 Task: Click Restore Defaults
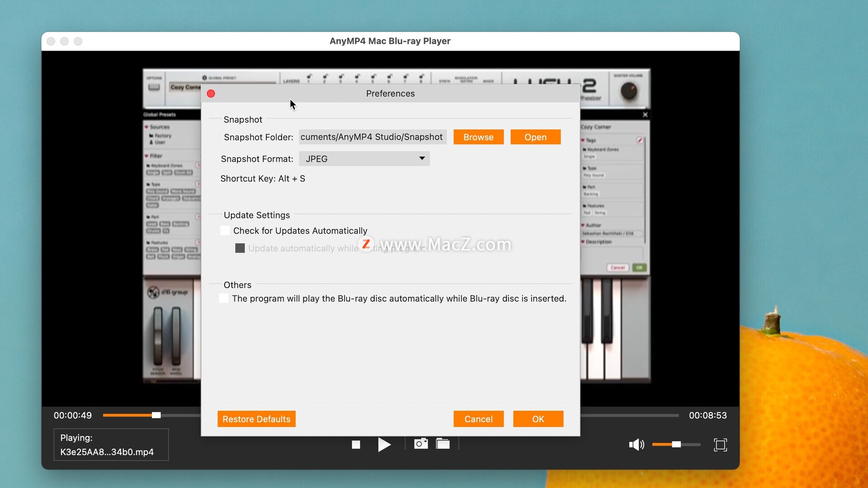coord(256,419)
